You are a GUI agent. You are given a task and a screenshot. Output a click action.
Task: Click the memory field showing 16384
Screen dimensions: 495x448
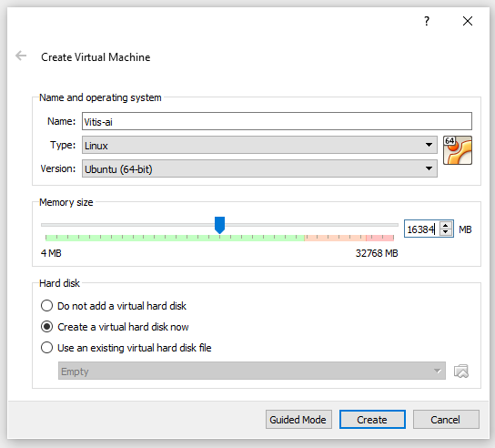[422, 229]
